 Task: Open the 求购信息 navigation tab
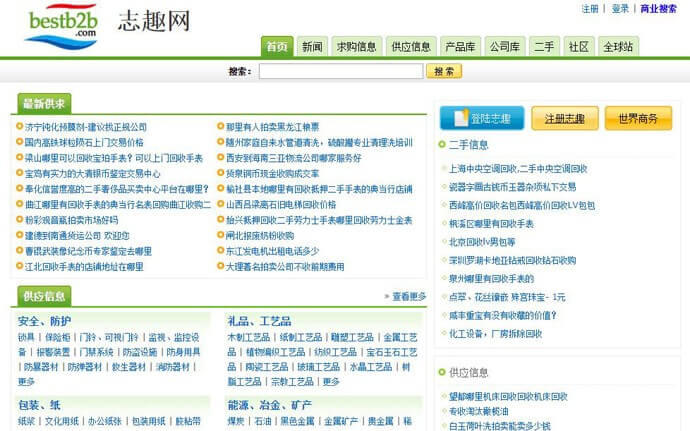click(356, 47)
